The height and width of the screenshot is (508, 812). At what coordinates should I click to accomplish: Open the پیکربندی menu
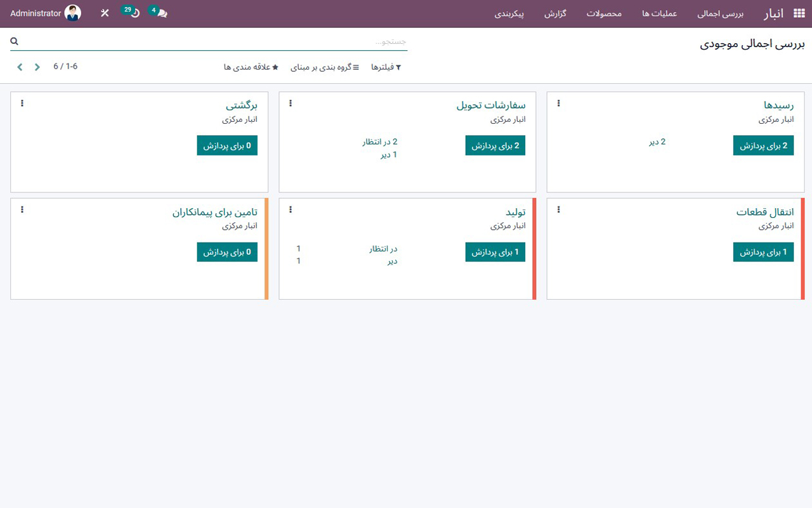pyautogui.click(x=509, y=13)
